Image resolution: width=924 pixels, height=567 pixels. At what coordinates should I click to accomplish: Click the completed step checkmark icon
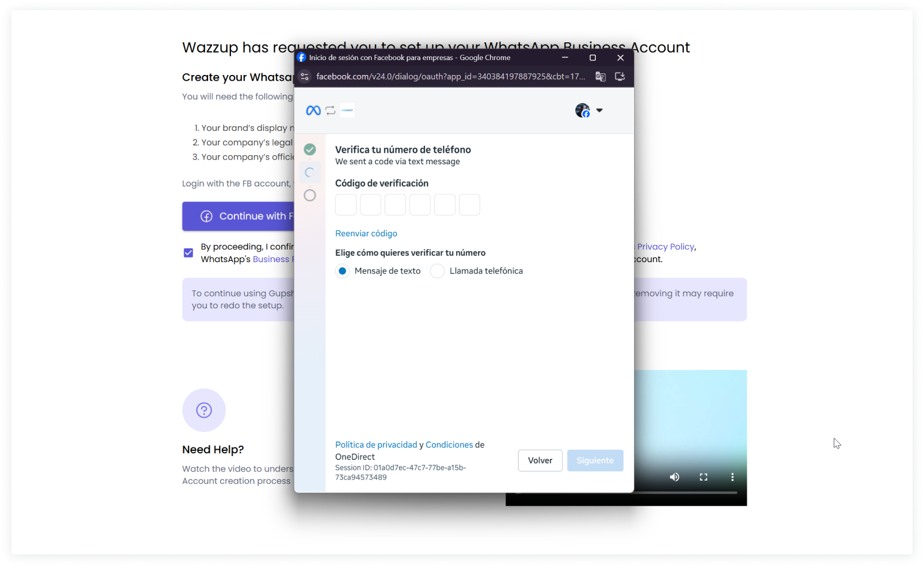(310, 150)
